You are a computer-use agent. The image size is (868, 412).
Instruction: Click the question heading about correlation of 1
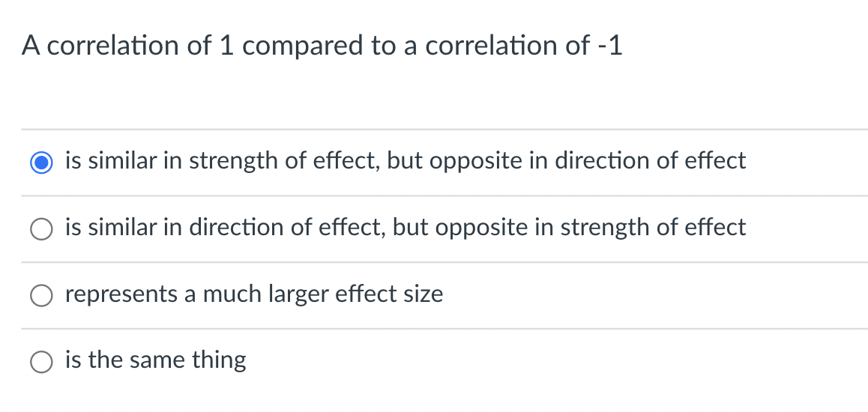click(x=322, y=46)
